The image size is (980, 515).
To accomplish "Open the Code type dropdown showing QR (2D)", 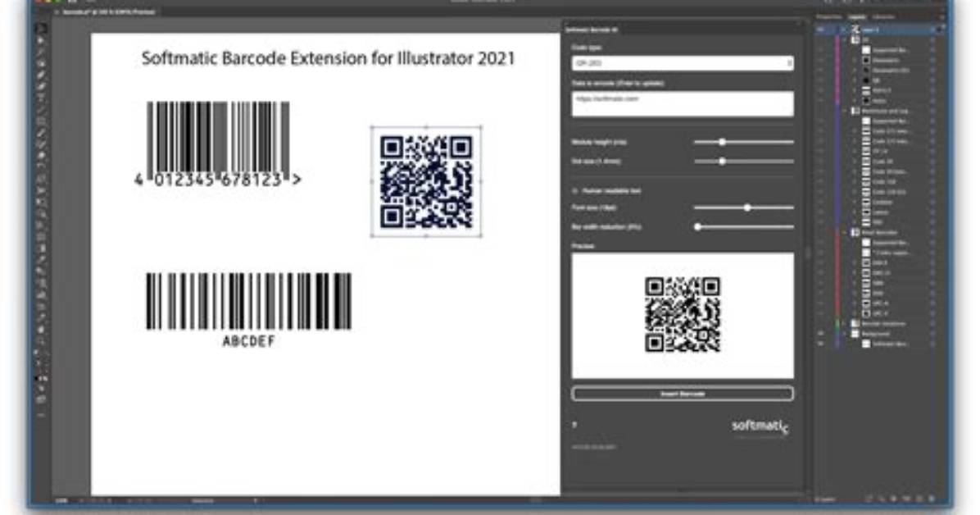I will [x=683, y=62].
